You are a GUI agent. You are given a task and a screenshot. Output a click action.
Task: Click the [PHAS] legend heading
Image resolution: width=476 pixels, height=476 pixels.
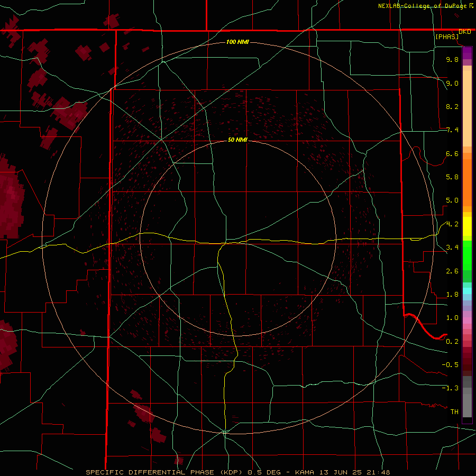click(447, 36)
